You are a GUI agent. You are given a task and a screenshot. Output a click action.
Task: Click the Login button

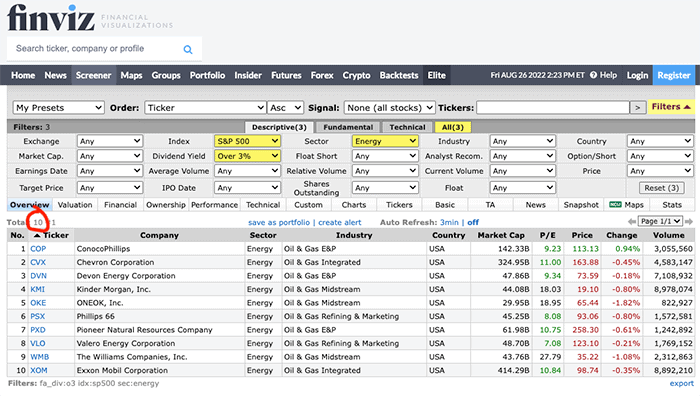click(x=637, y=75)
